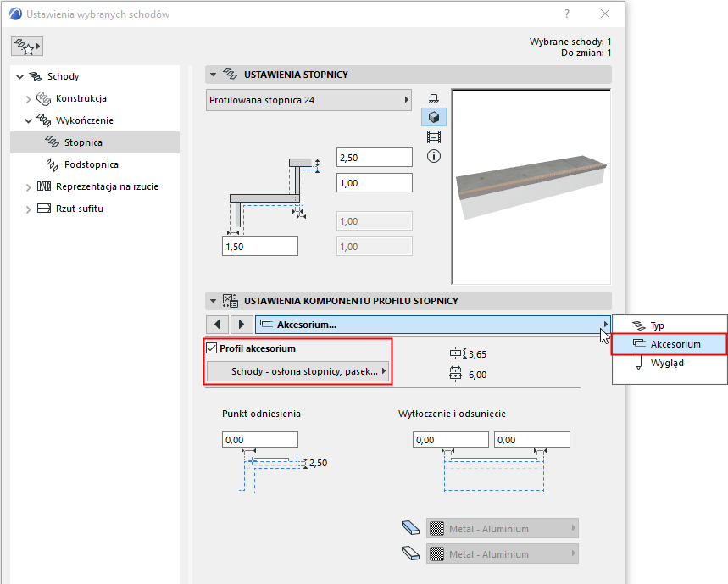The image size is (728, 584).
Task: Open the Akcesorium... page selector dropdown
Action: pos(433,325)
